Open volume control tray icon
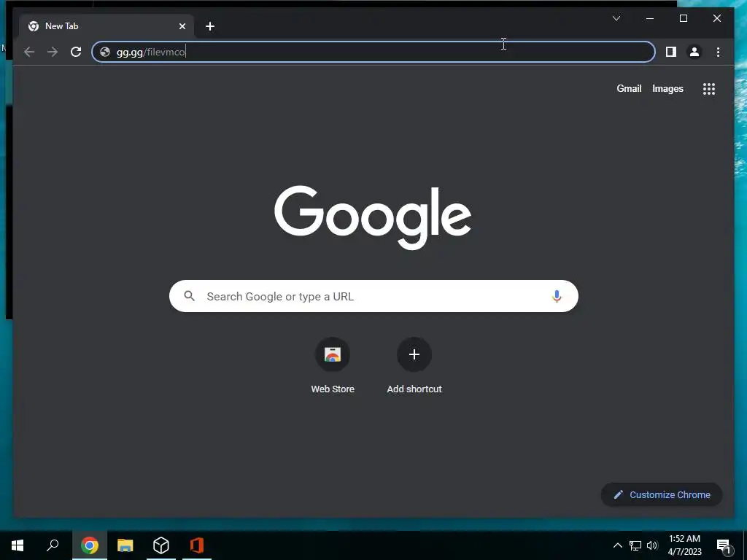The width and height of the screenshot is (747, 560). 652,545
